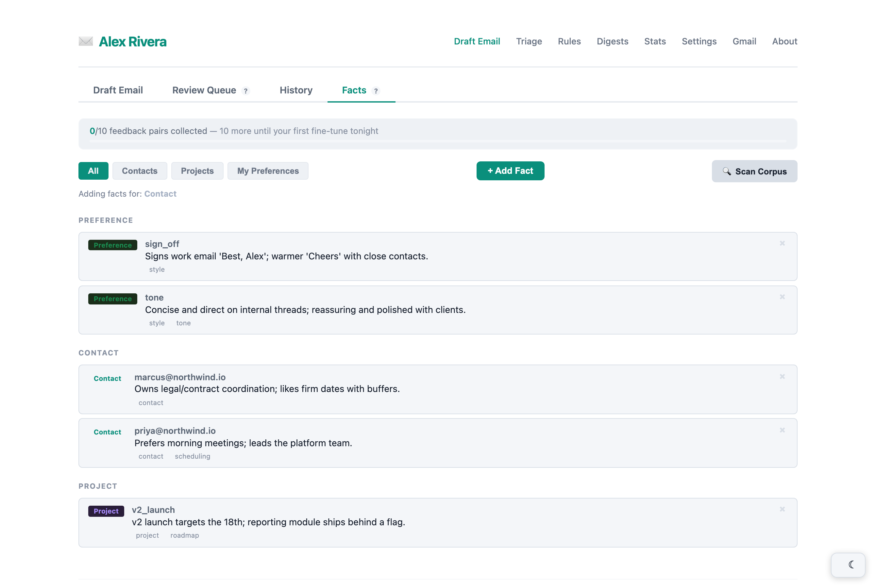Open Digests in the top navigation
The width and height of the screenshot is (876, 588).
pos(612,41)
